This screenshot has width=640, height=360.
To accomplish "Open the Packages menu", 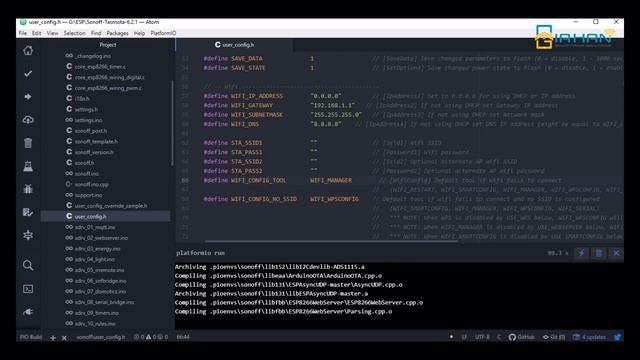I will point(118,33).
